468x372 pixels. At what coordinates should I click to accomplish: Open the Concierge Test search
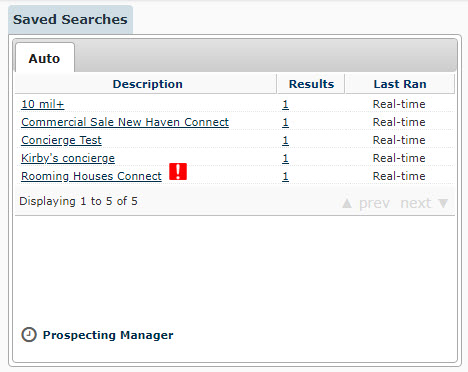pos(61,140)
